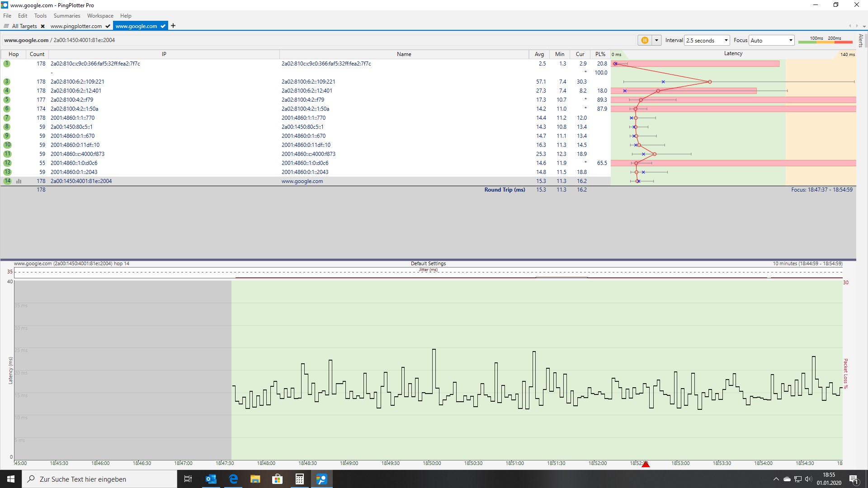Open the Summaries menu
This screenshot has width=868, height=488.
[66, 16]
